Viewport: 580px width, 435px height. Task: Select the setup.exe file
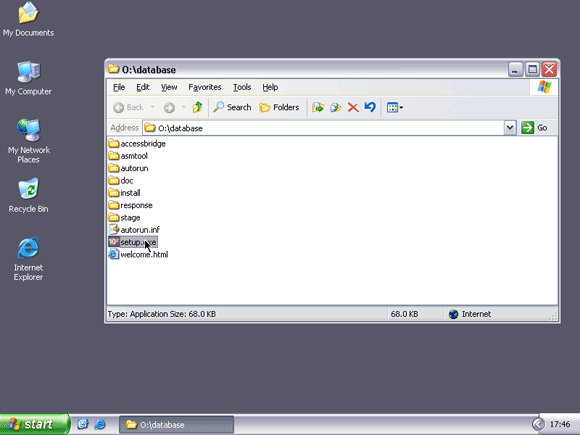pos(133,242)
